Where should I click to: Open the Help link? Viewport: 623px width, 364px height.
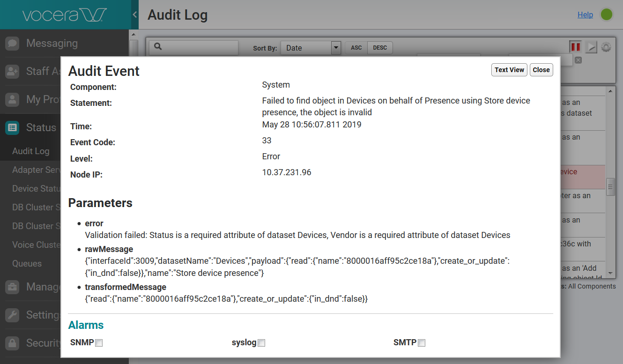(585, 15)
